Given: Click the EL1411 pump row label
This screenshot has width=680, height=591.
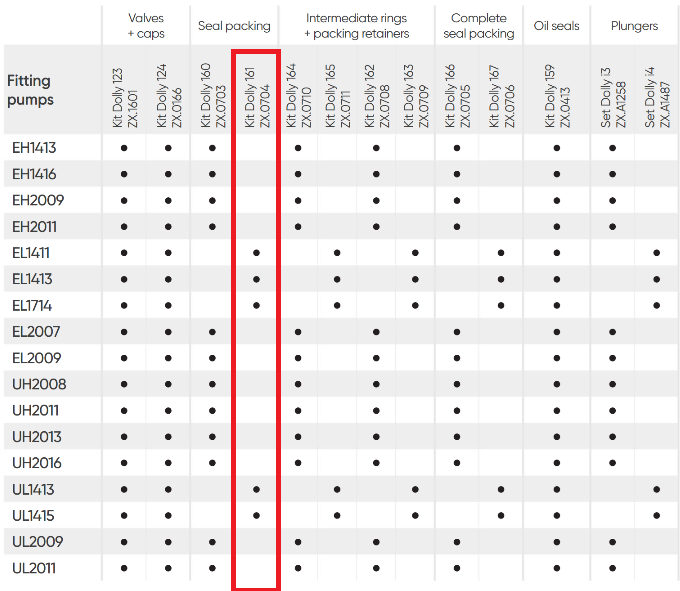Looking at the screenshot, I should point(31,253).
